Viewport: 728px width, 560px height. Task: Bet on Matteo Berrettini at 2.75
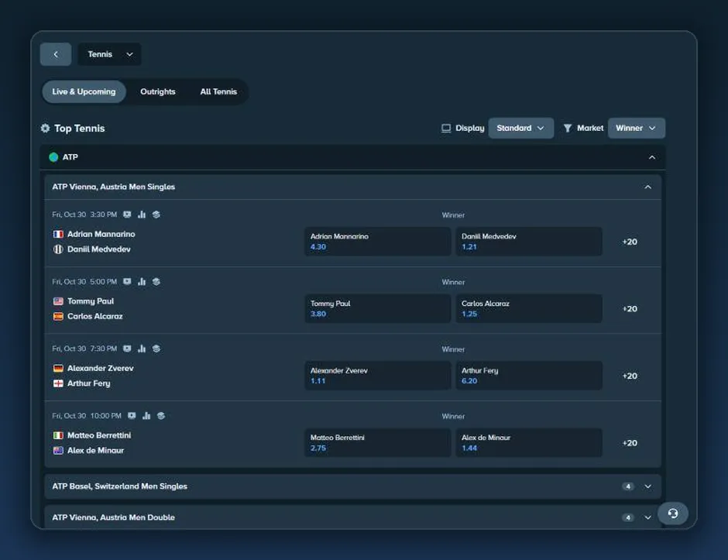click(x=377, y=443)
